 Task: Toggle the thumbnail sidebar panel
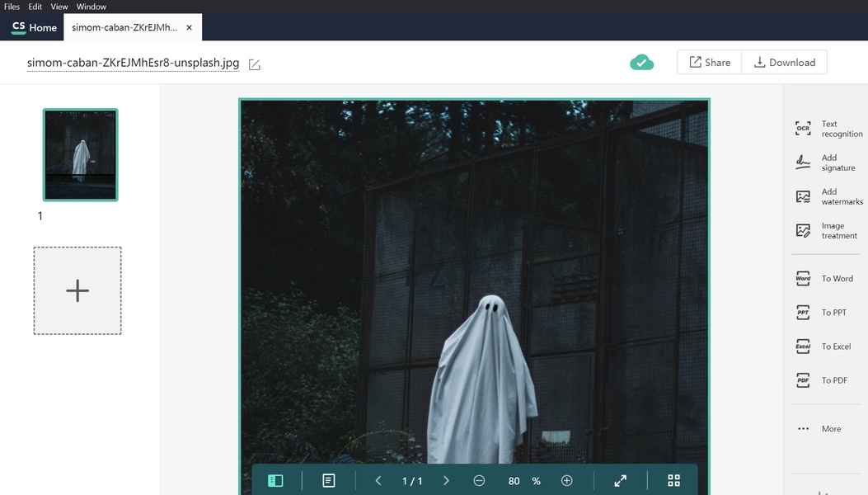click(275, 481)
